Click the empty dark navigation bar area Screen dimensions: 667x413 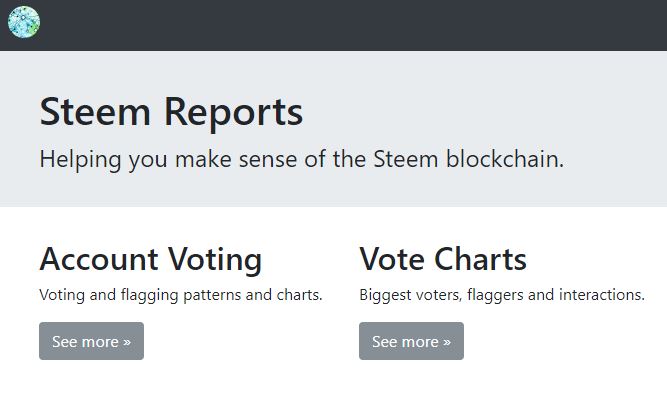pos(350,25)
